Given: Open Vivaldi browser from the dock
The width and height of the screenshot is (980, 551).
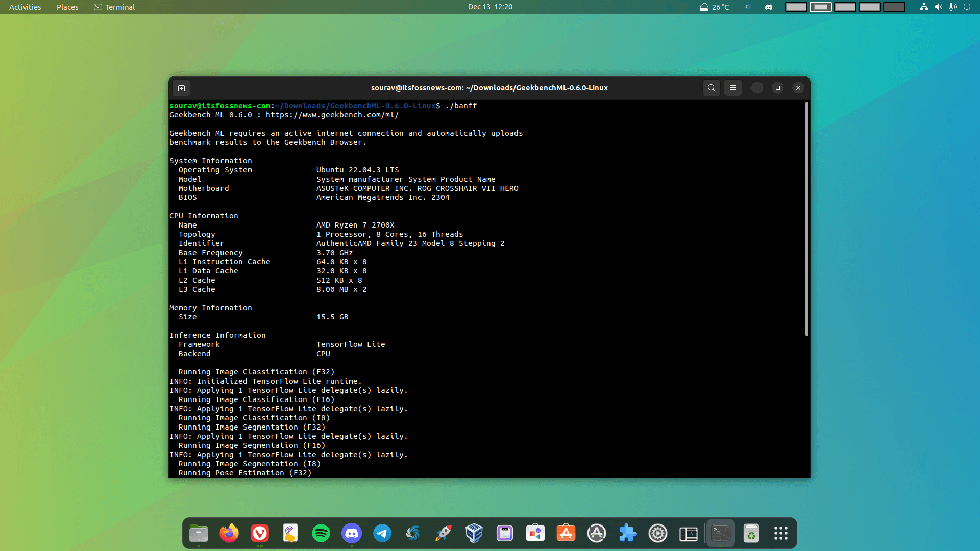Looking at the screenshot, I should coord(260,533).
